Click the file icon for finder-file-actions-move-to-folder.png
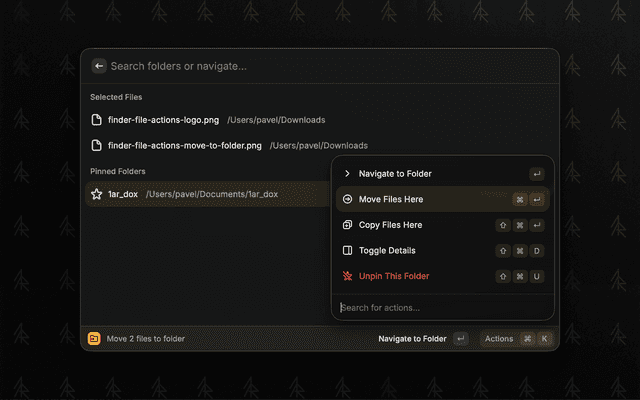640x400 pixels. click(97, 145)
